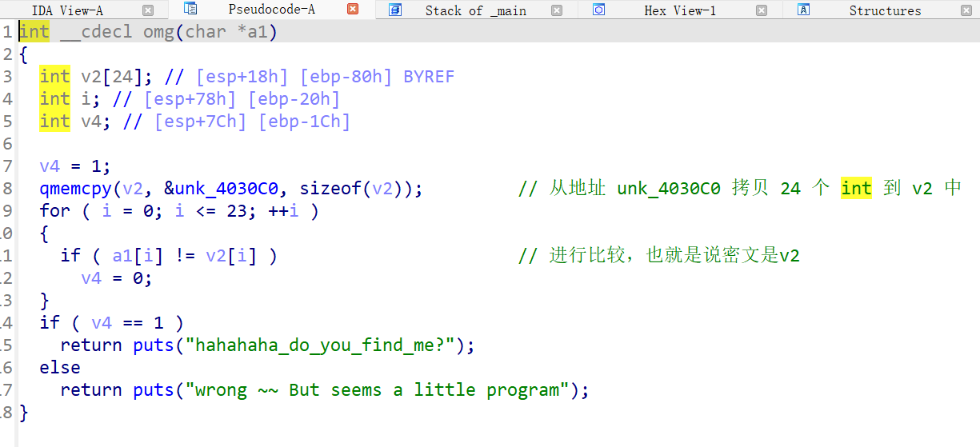Click the Structures tab icon
The height and width of the screenshot is (447, 980).
click(804, 10)
